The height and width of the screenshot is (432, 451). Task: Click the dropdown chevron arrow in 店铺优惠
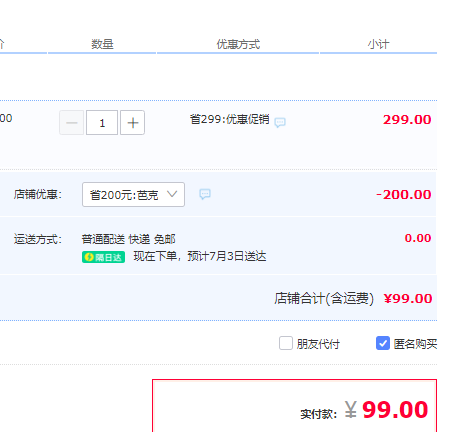tap(172, 194)
